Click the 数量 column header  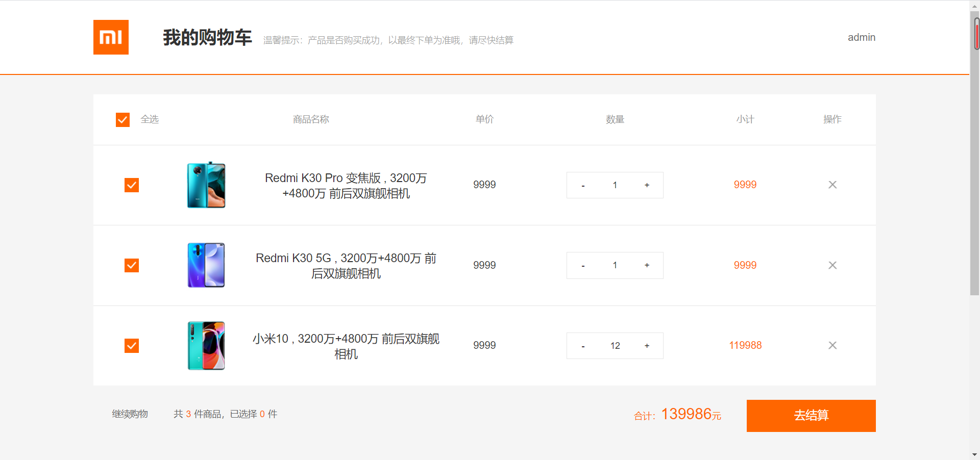coord(615,119)
